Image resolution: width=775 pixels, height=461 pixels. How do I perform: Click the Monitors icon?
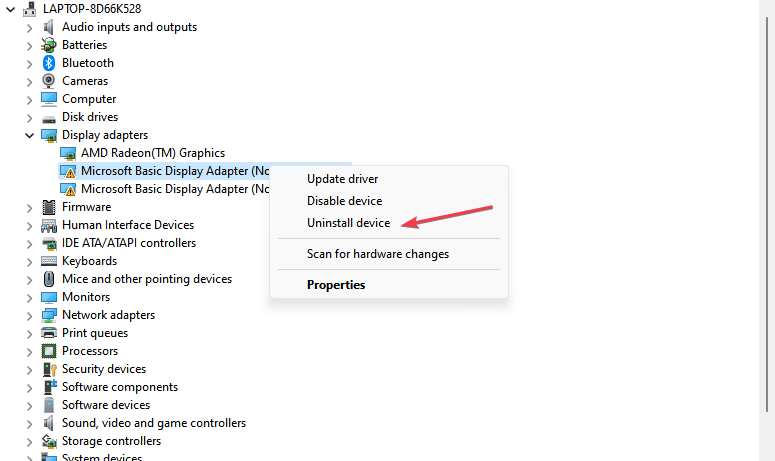click(48, 297)
